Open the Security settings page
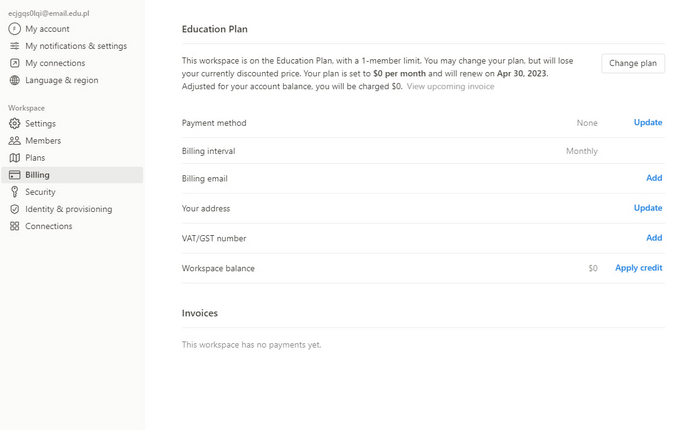 click(40, 192)
